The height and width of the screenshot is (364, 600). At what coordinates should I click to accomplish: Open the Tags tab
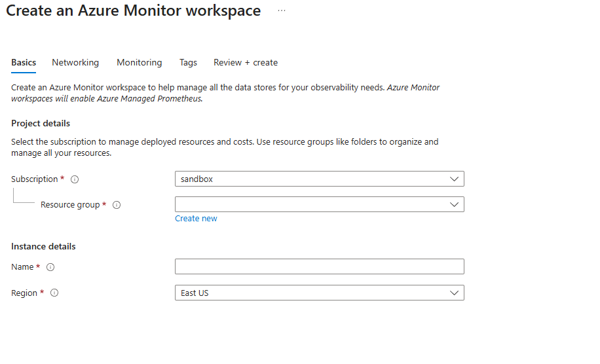click(188, 62)
